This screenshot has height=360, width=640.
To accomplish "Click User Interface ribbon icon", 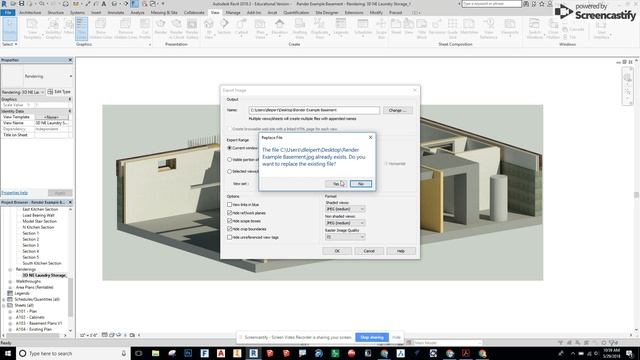I will click(601, 29).
